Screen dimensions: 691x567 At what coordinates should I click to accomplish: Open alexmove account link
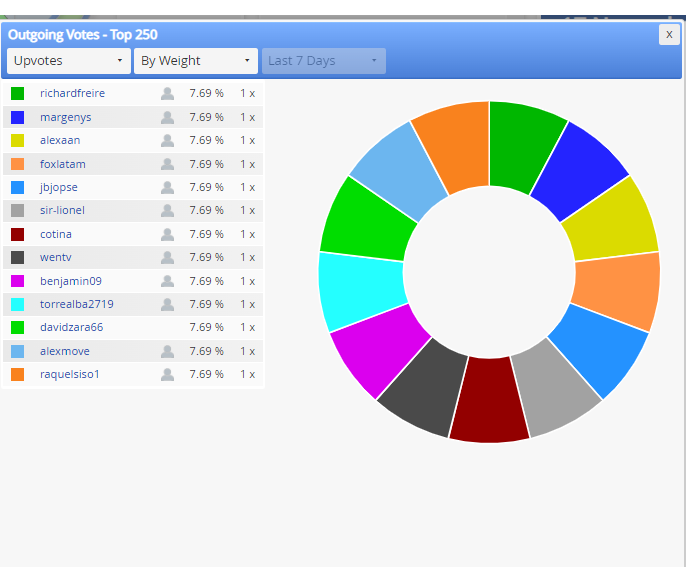pyautogui.click(x=64, y=351)
